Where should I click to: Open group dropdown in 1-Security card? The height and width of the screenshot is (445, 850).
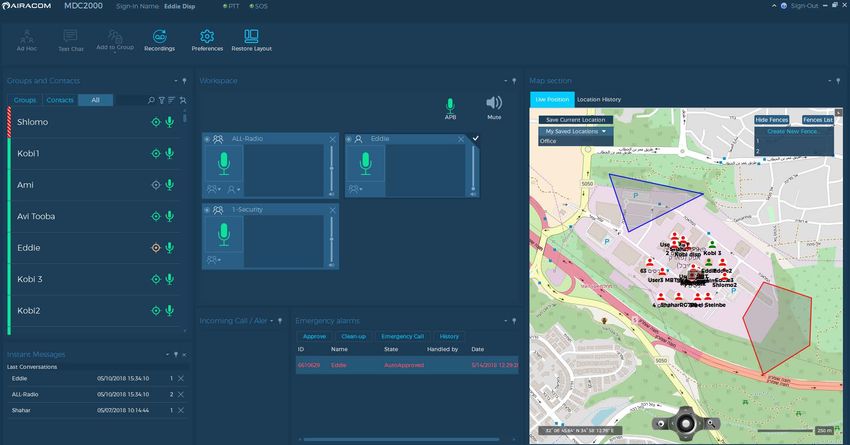[x=214, y=260]
